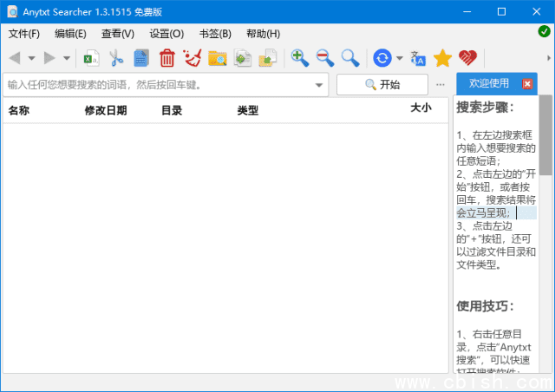Open the 设置(O) menu
Viewport: 555px width, 392px height.
click(x=166, y=34)
